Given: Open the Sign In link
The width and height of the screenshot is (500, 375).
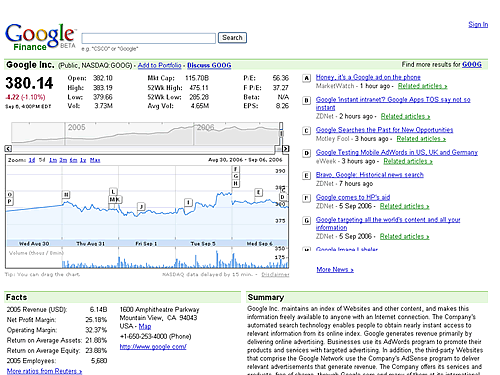Looking at the screenshot, I should tap(478, 24).
